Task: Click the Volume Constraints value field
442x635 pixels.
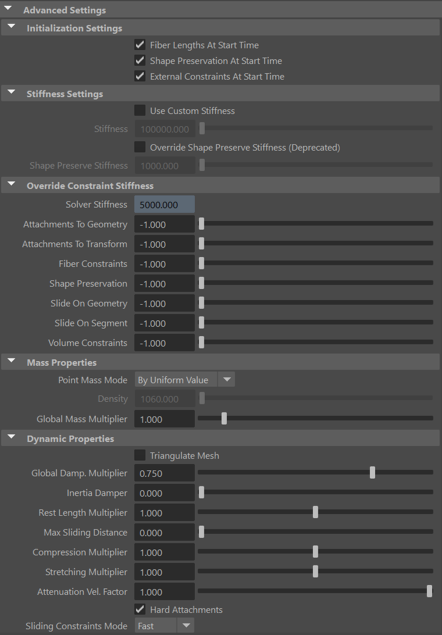Action: click(x=164, y=343)
